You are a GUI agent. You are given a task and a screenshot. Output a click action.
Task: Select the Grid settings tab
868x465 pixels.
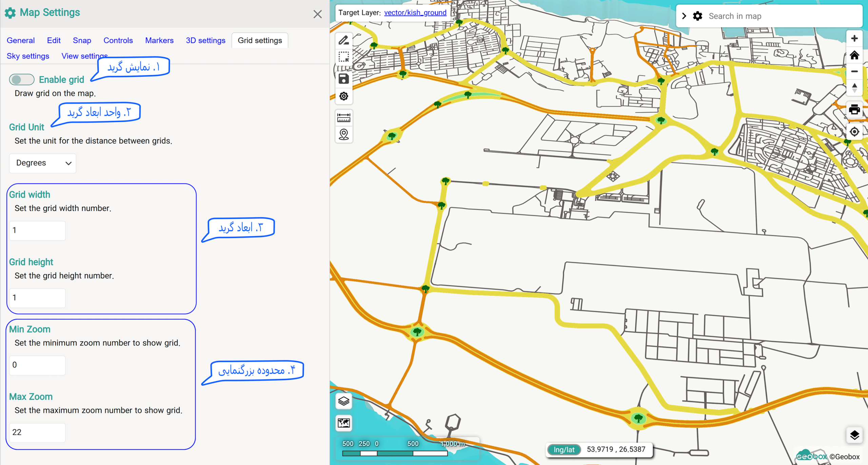click(260, 40)
